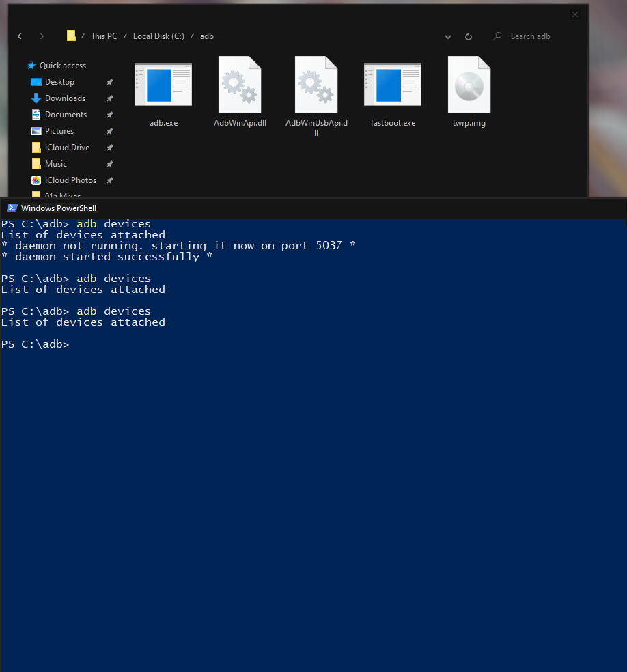
Task: Click the adb.exe file name label
Action: [164, 123]
